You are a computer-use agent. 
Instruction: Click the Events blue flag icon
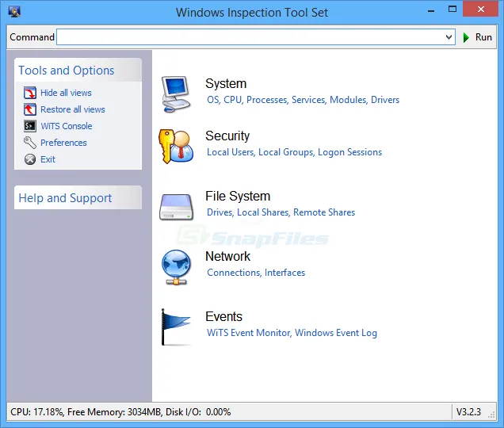click(x=176, y=326)
